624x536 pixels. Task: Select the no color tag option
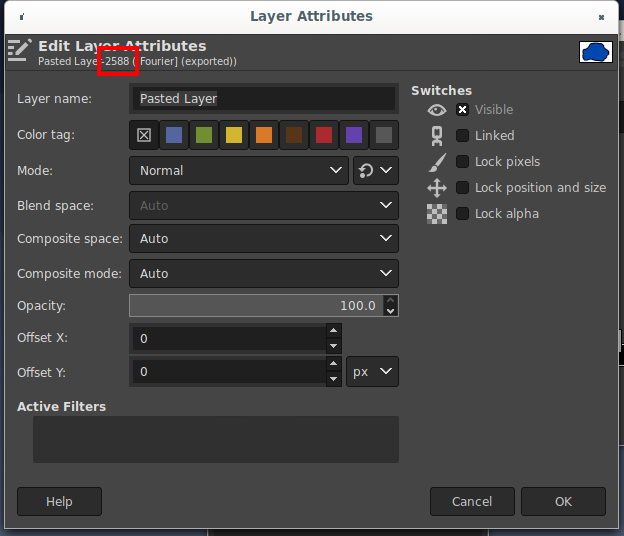point(144,135)
